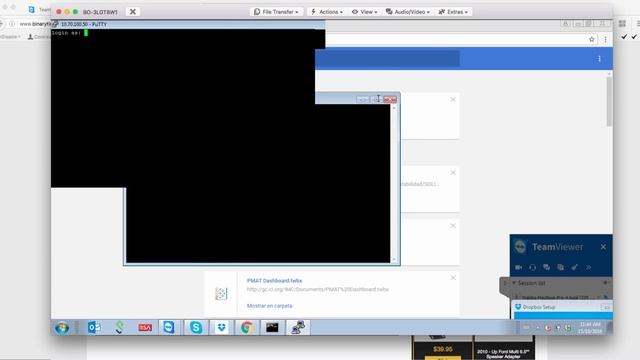This screenshot has height=360, width=640.
Task: Open the Audio/Video dropdown menu
Action: click(408, 12)
